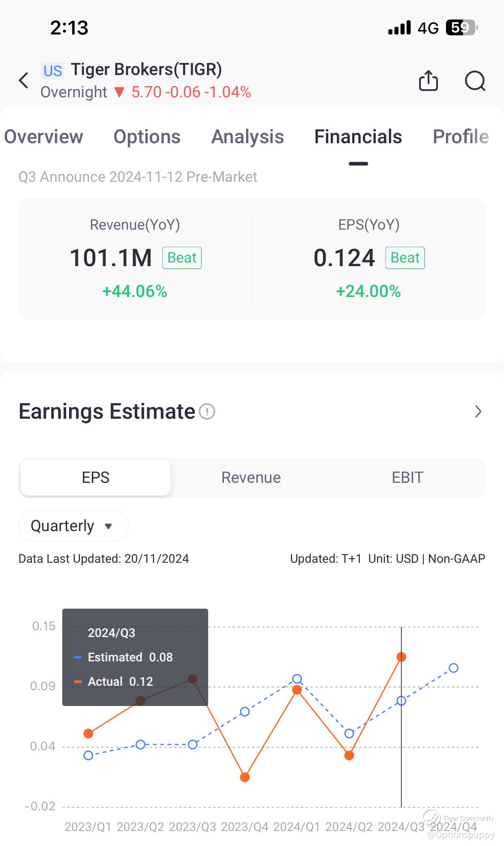Tap the Actual 0.12 tooltip row
This screenshot has height=846, width=504.
[114, 682]
